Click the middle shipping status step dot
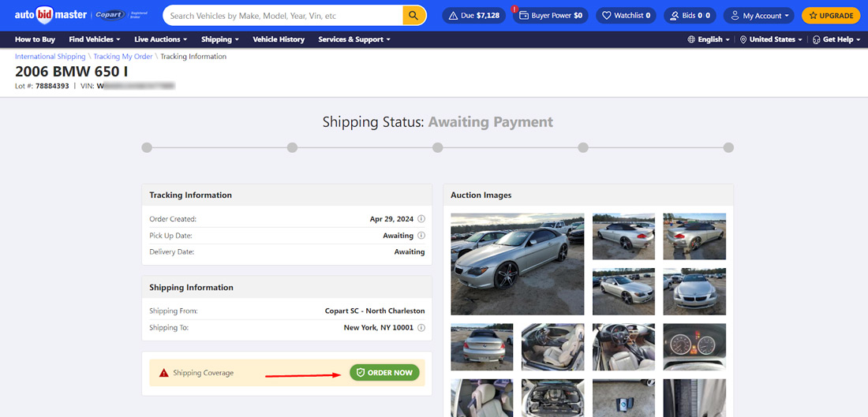This screenshot has width=868, height=417. pos(438,147)
